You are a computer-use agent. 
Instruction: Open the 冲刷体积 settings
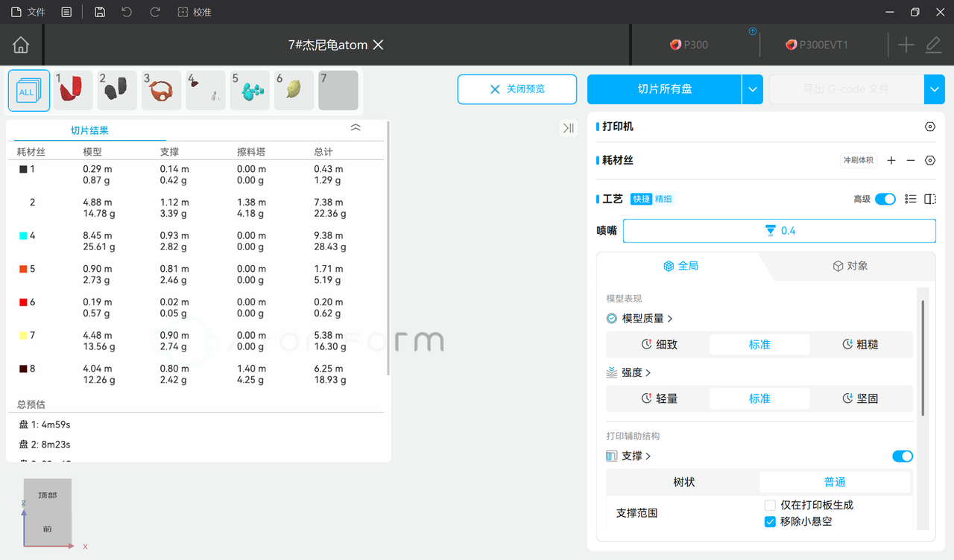pos(859,160)
